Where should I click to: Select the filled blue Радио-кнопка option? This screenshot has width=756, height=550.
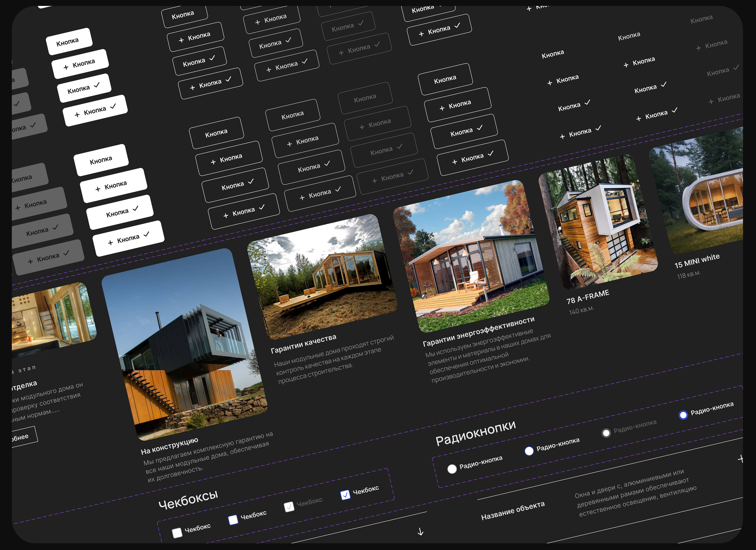click(x=683, y=415)
